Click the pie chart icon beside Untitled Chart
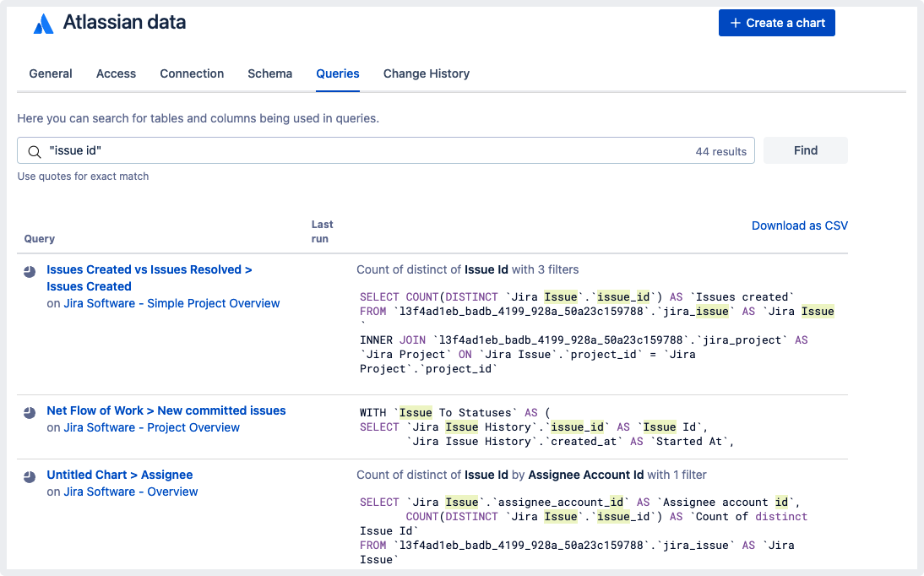924x576 pixels. [30, 476]
